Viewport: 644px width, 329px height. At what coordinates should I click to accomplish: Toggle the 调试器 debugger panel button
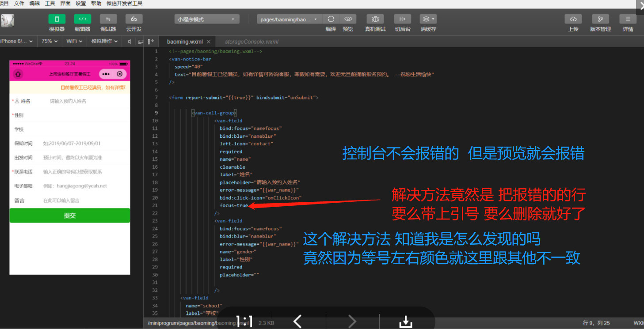tap(108, 19)
